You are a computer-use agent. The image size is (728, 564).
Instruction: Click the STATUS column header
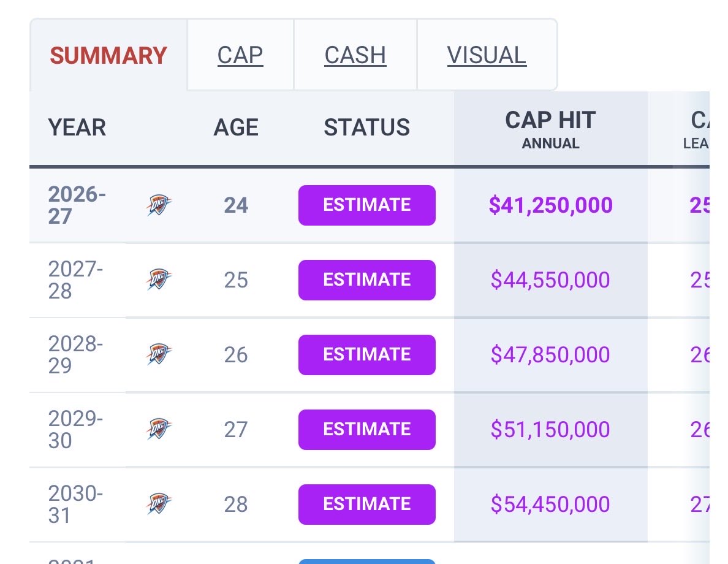click(367, 128)
